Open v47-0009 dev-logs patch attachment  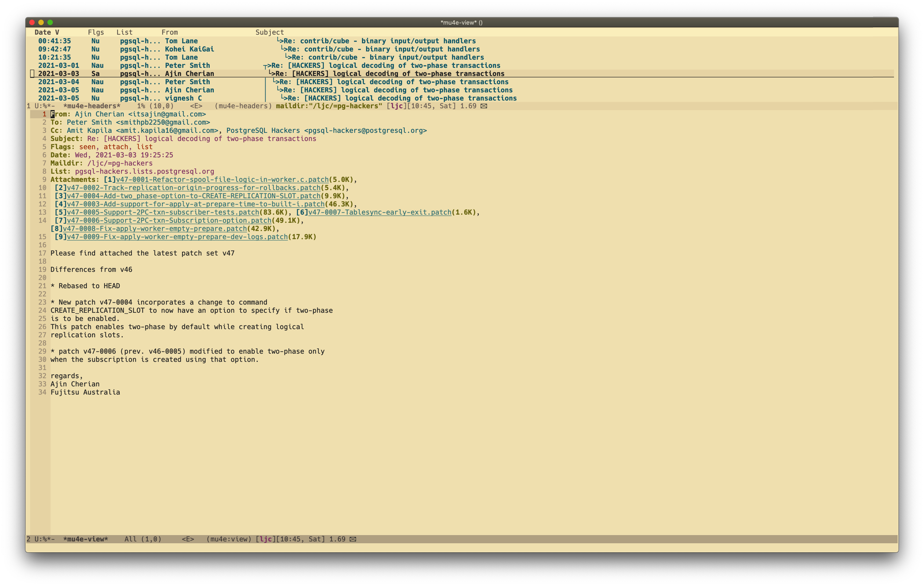point(177,237)
